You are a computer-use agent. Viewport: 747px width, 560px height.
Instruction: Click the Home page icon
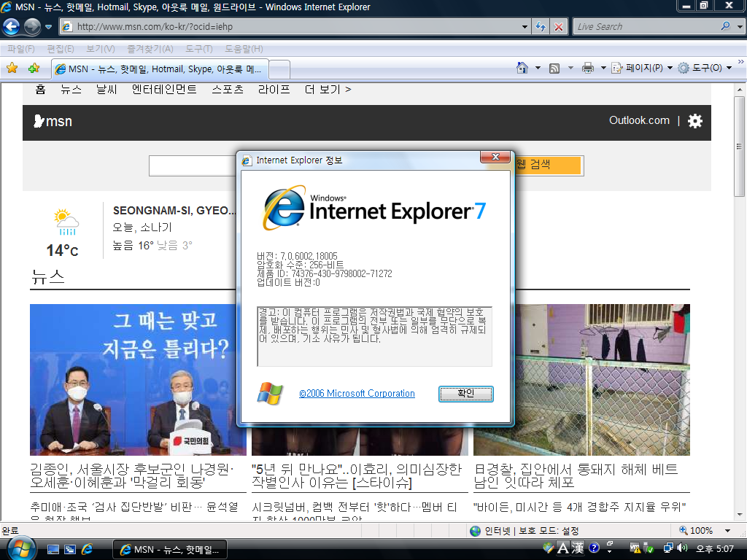coord(522,68)
